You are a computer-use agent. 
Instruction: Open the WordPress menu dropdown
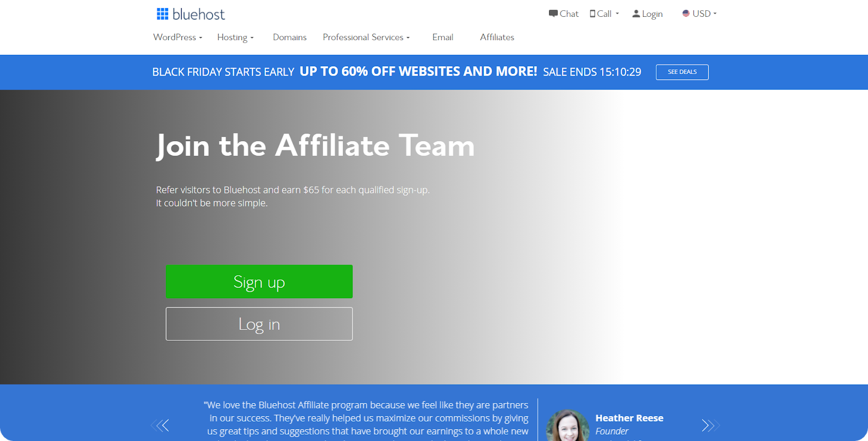(x=177, y=37)
